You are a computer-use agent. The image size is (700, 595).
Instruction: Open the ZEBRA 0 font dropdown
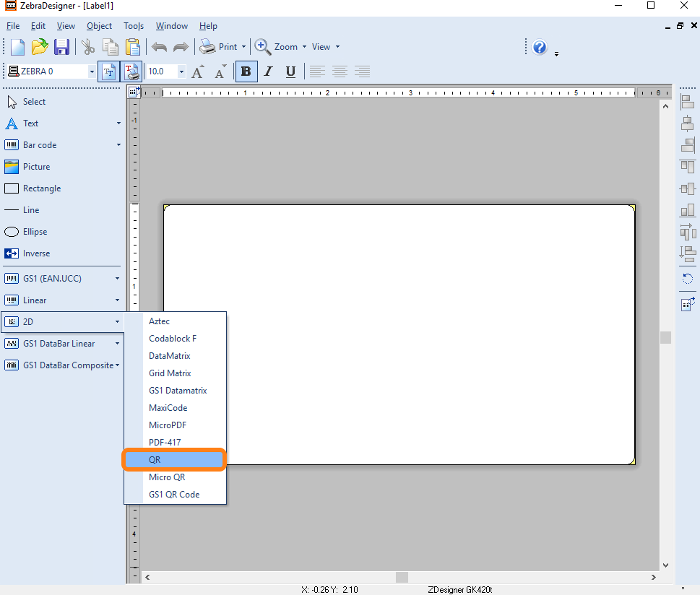click(x=92, y=71)
